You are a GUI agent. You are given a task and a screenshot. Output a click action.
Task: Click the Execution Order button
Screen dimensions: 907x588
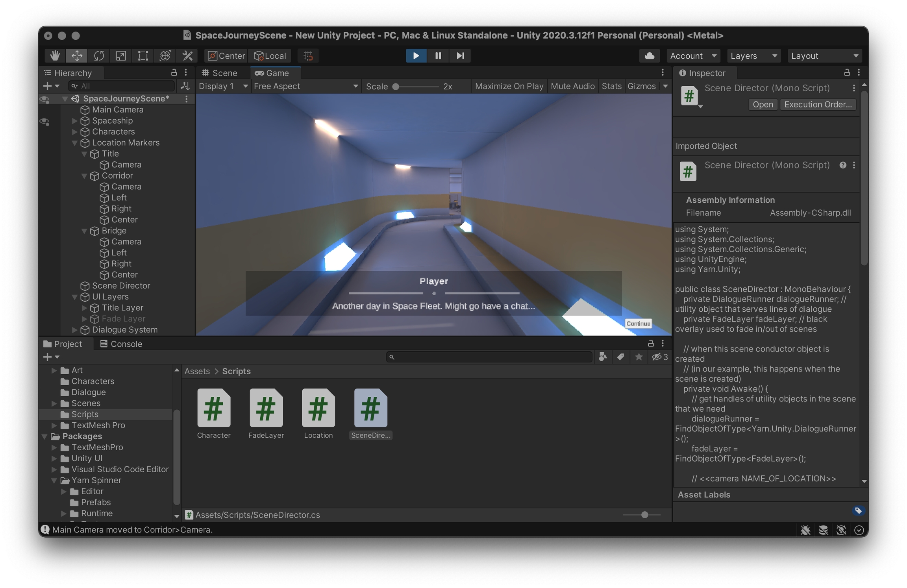pyautogui.click(x=818, y=104)
